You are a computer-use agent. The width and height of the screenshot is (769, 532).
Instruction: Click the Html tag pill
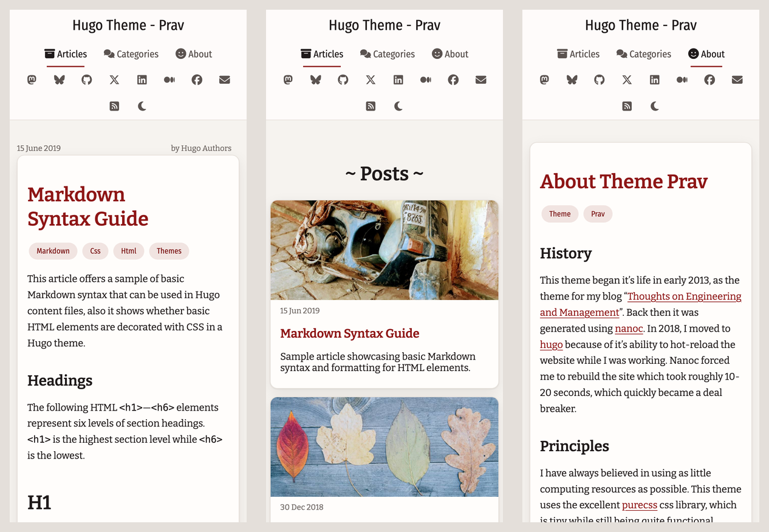pyautogui.click(x=129, y=251)
